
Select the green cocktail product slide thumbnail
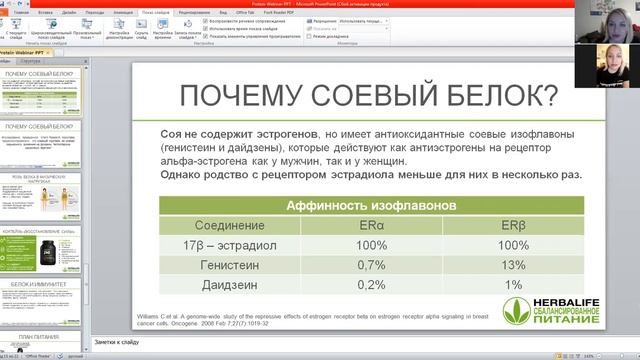[x=40, y=249]
